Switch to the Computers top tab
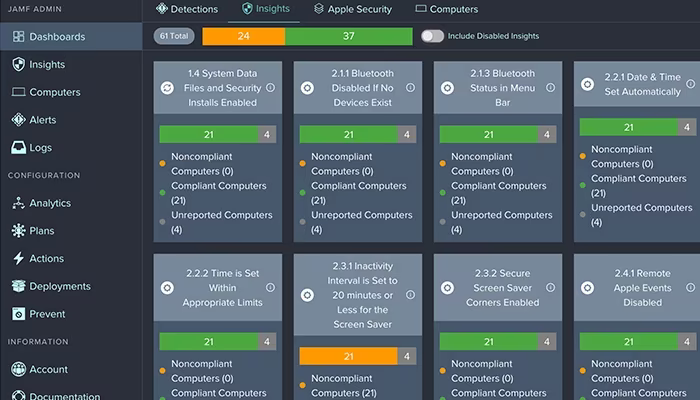 click(x=447, y=9)
